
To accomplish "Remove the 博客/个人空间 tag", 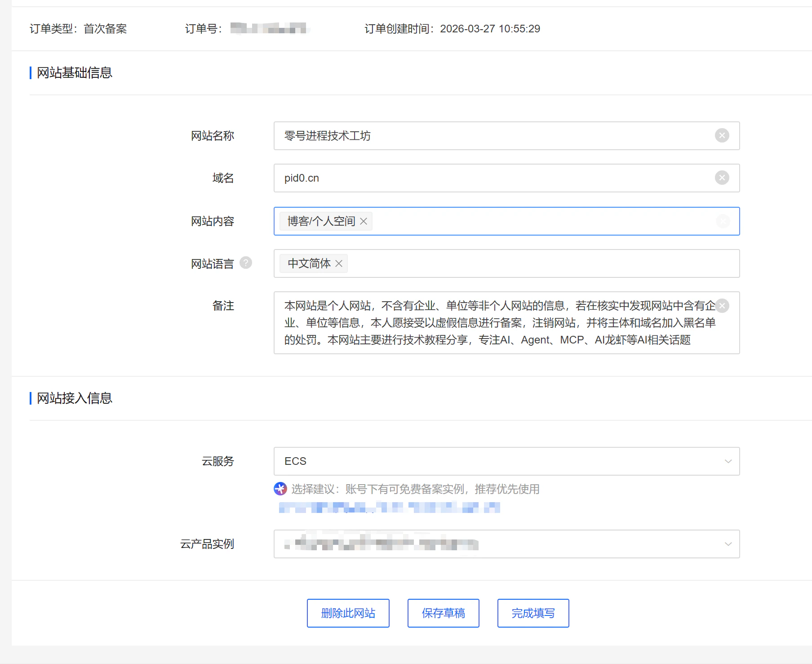I will [364, 221].
